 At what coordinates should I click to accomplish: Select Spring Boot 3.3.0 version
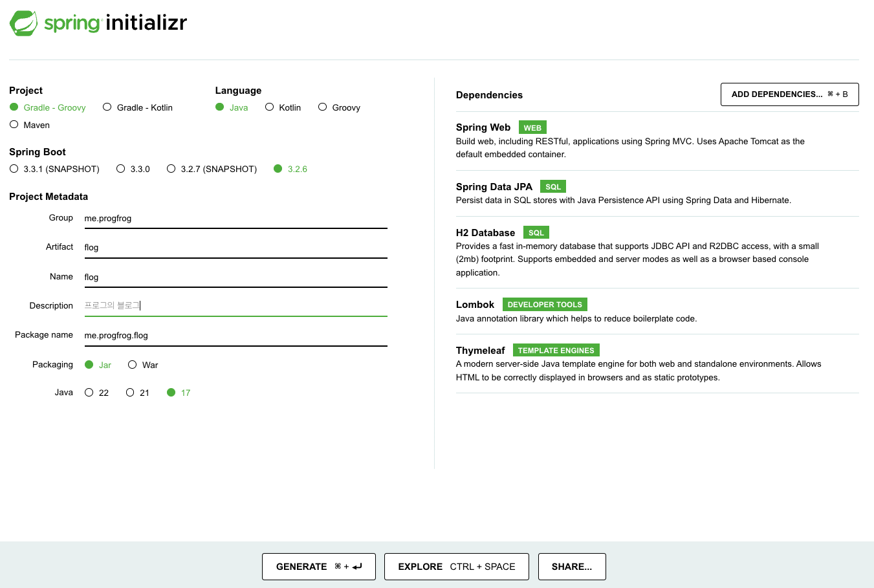tap(133, 169)
